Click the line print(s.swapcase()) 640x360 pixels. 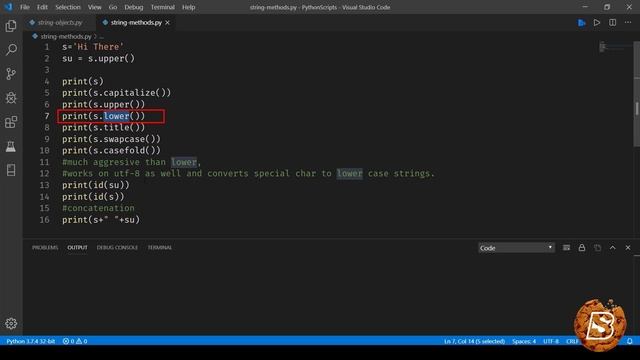click(x=111, y=139)
